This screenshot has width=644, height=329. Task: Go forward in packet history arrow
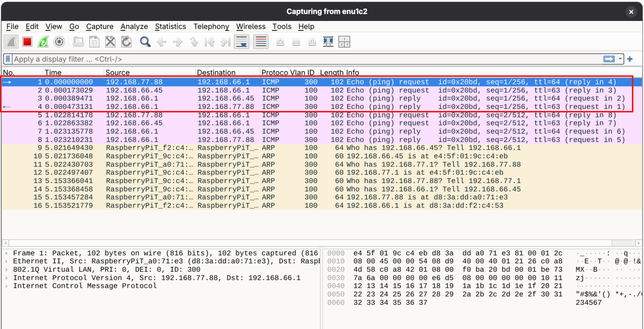click(x=177, y=42)
